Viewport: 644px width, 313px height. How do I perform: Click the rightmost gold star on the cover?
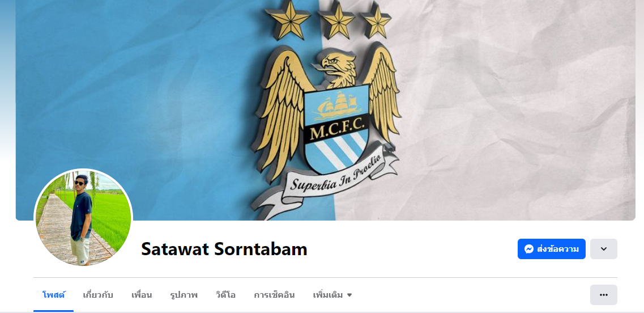pos(376,20)
